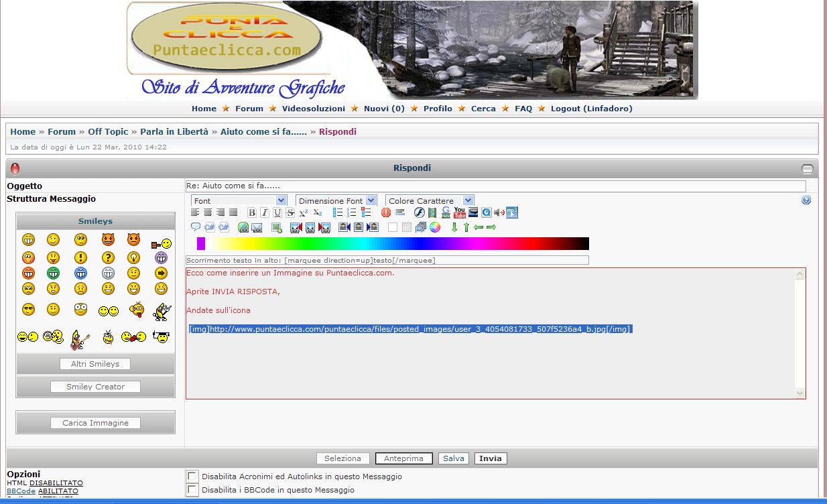The height and width of the screenshot is (504, 827).
Task: Click the Carica Immagine button
Action: (x=95, y=423)
